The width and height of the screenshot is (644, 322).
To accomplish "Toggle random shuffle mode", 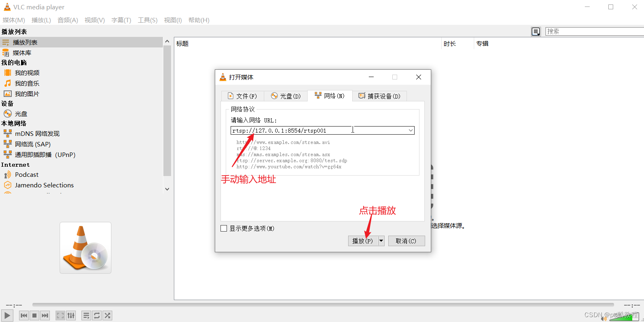I will 107,316.
